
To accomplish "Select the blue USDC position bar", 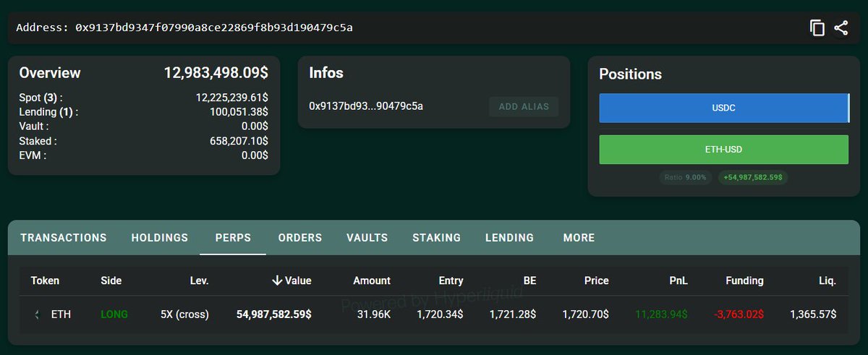I will point(724,108).
